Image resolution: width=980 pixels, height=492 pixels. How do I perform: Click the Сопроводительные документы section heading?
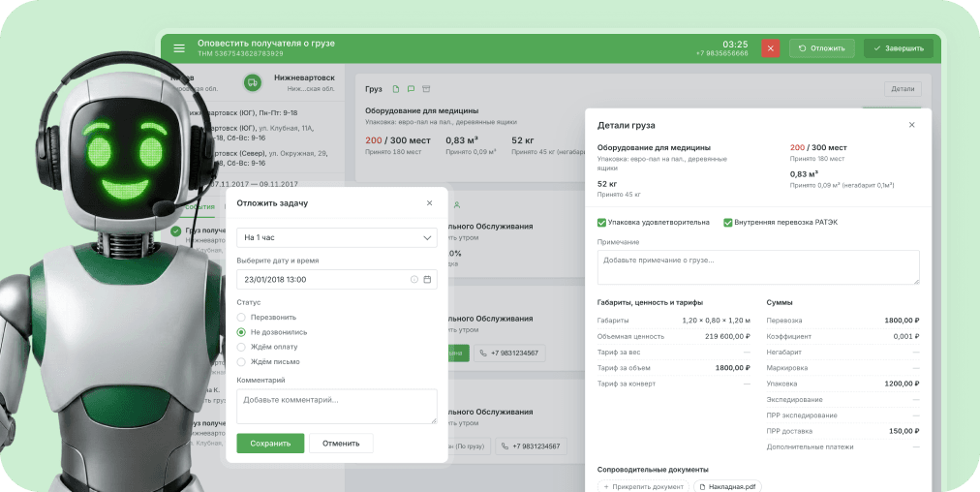(x=653, y=470)
